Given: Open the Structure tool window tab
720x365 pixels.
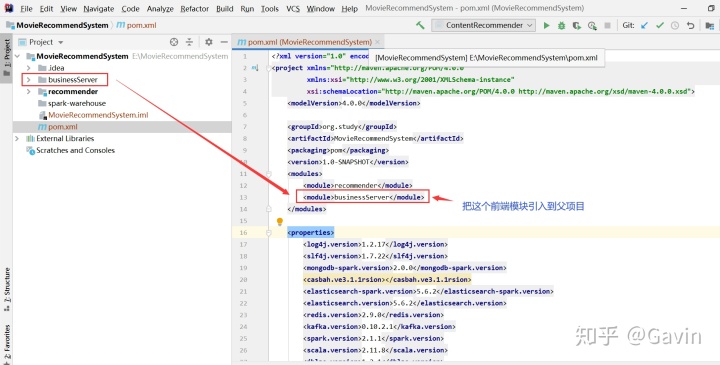Looking at the screenshot, I should pyautogui.click(x=6, y=290).
